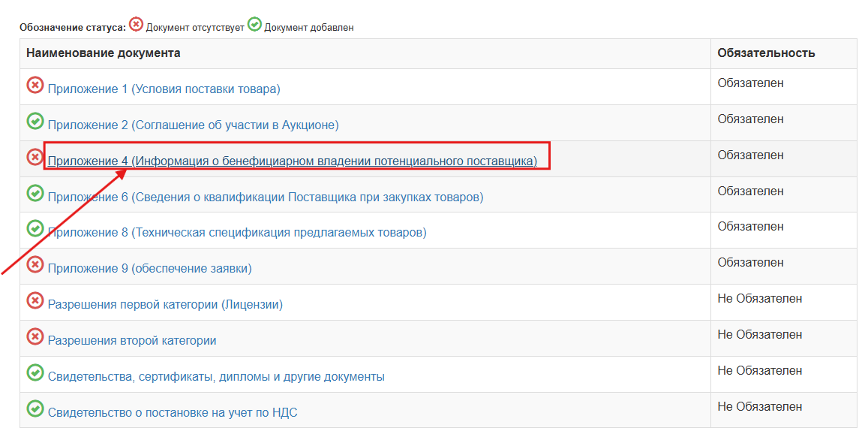This screenshot has height=434, width=868.
Task: Click red status icon for Разрешения первой категории
Action: click(x=35, y=300)
